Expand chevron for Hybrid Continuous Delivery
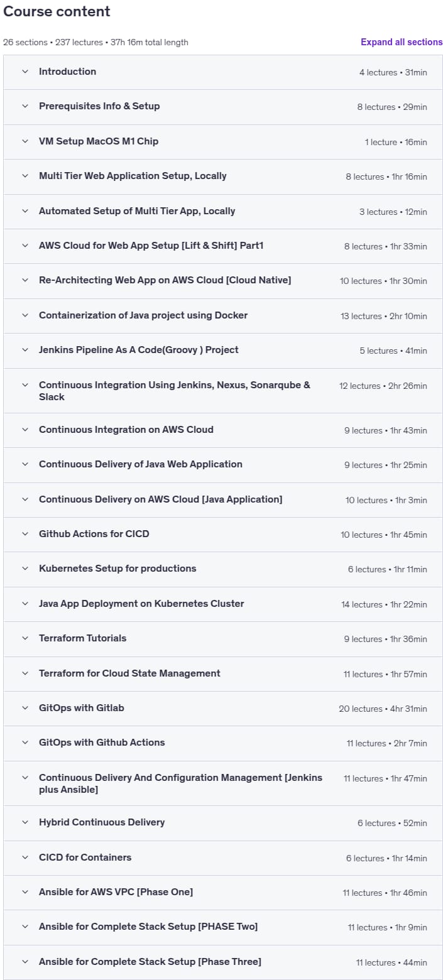The image size is (443, 980). pos(25,822)
